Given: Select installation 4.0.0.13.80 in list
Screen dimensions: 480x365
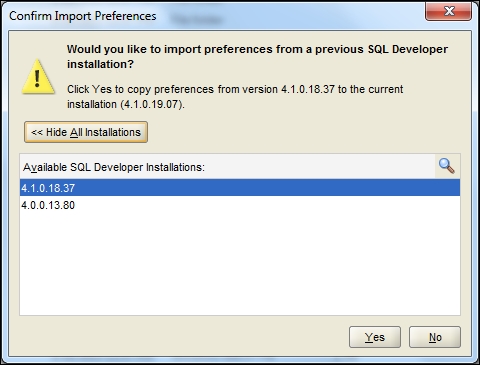Looking at the screenshot, I should coord(240,205).
